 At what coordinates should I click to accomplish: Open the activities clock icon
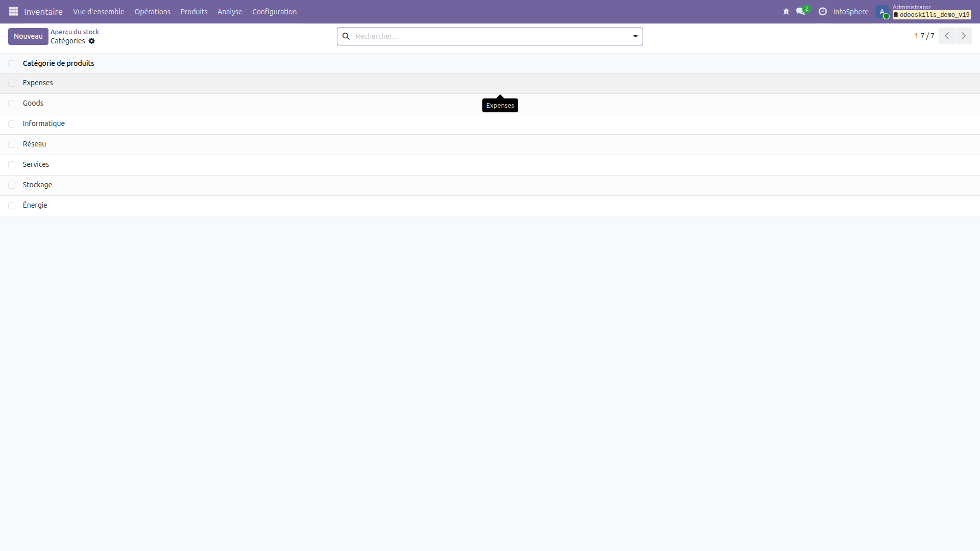[823, 11]
